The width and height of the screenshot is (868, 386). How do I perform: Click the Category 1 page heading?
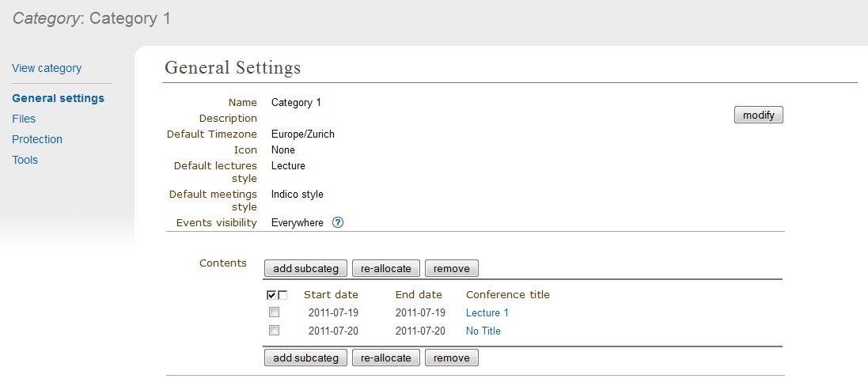[x=92, y=18]
